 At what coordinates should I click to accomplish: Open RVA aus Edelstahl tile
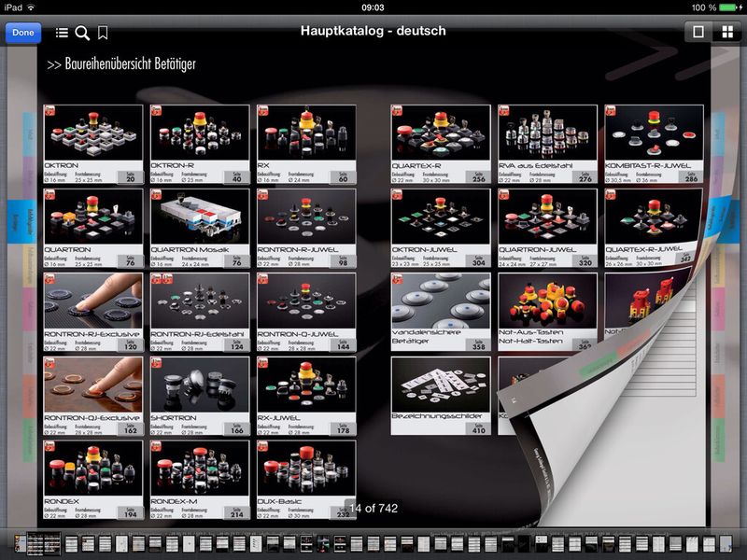click(x=547, y=145)
